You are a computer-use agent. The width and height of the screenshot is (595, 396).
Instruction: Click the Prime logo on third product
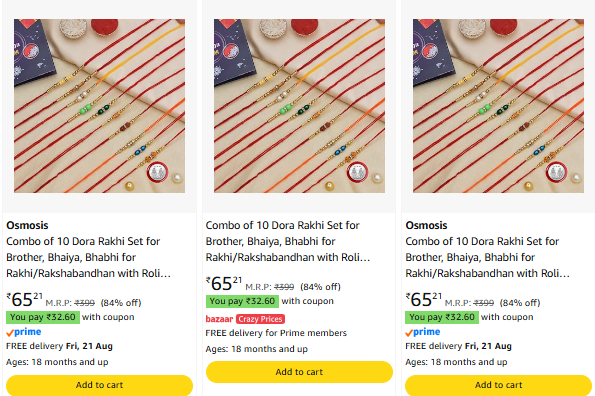tap(423, 332)
